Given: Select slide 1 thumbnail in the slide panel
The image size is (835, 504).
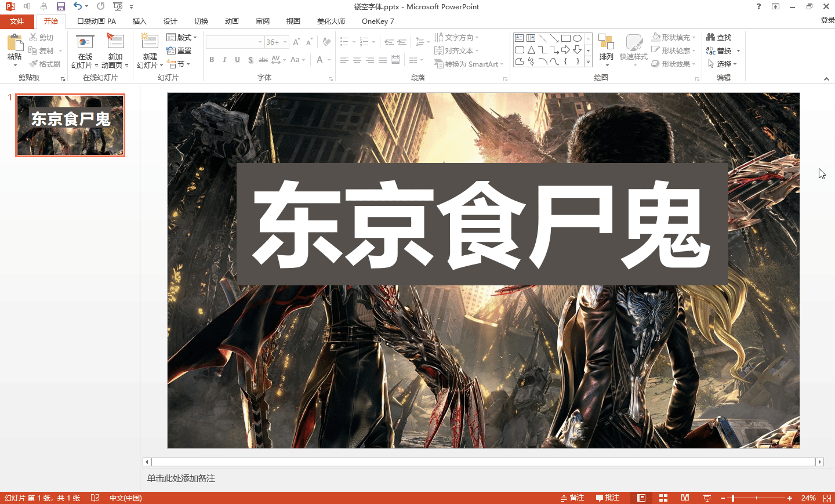Looking at the screenshot, I should pyautogui.click(x=70, y=125).
